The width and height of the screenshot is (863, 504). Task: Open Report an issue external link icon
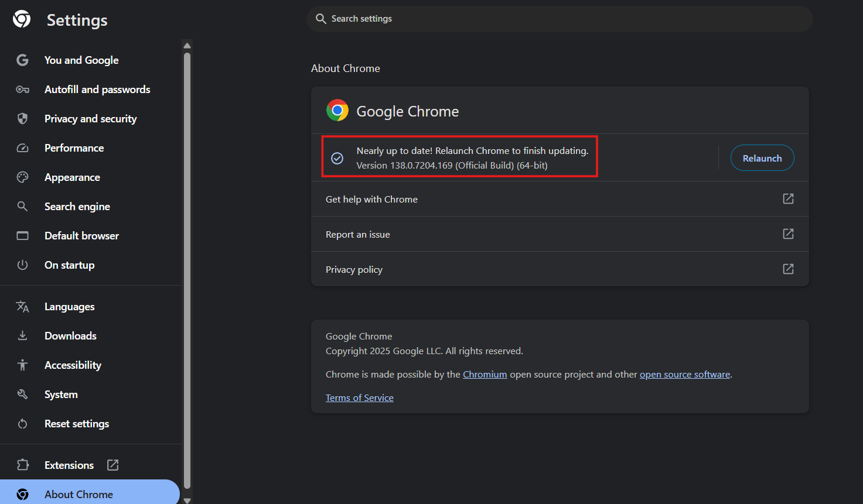click(x=788, y=234)
